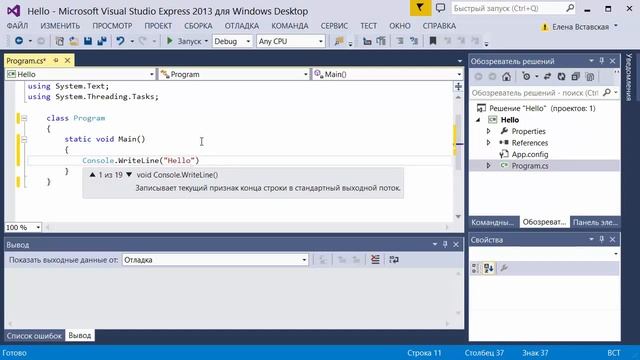640x360 pixels.
Task: Click the Save All icon
Action: [x=102, y=41]
